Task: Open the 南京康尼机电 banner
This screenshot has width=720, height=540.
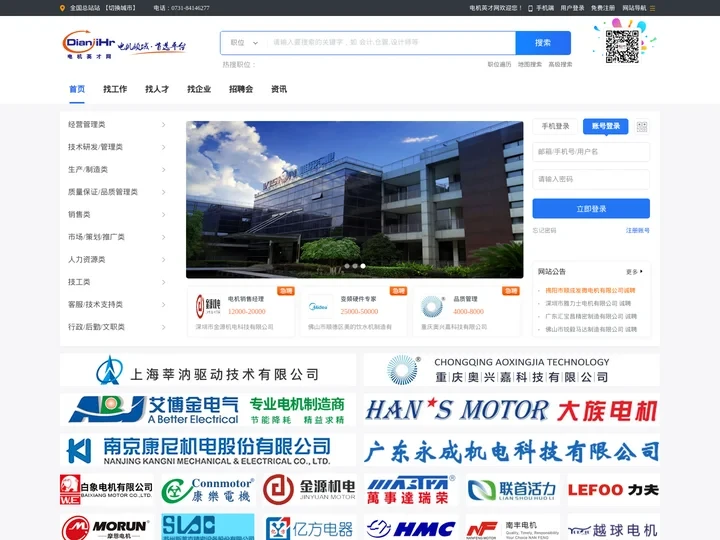Action: (208, 450)
